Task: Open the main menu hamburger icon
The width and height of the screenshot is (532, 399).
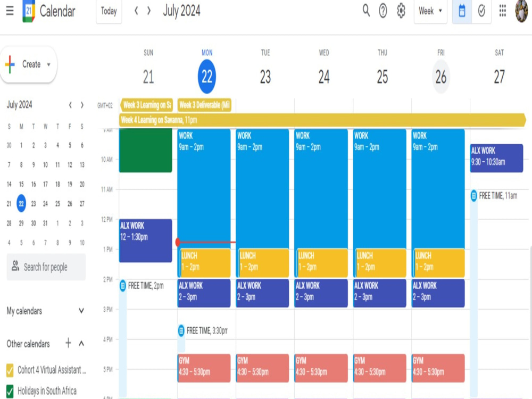Action: point(10,11)
